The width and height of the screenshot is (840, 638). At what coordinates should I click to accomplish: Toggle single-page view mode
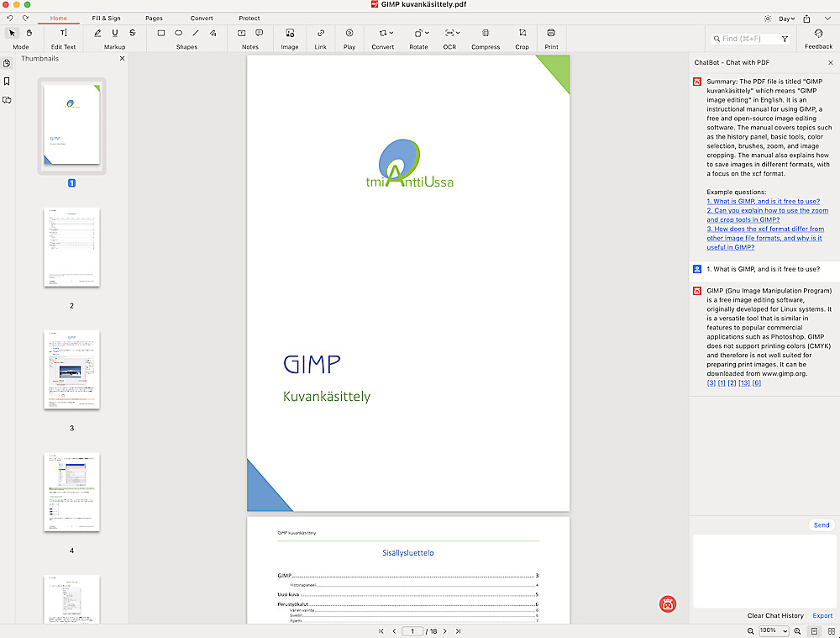coord(813,630)
